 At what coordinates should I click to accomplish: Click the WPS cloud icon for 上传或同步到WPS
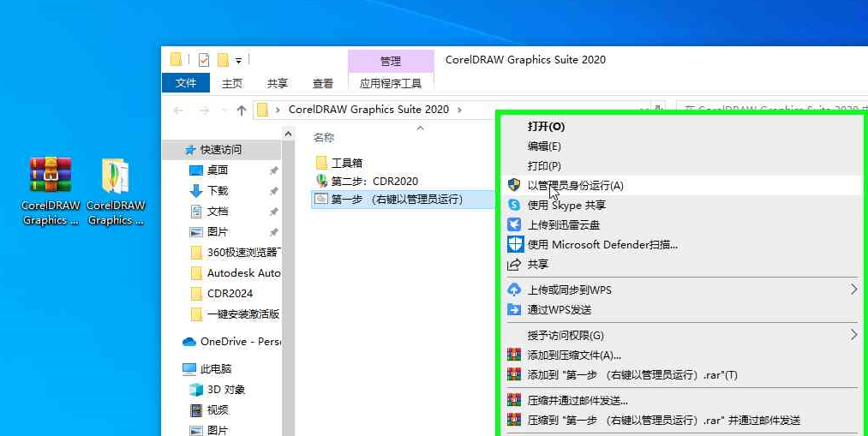coord(514,290)
